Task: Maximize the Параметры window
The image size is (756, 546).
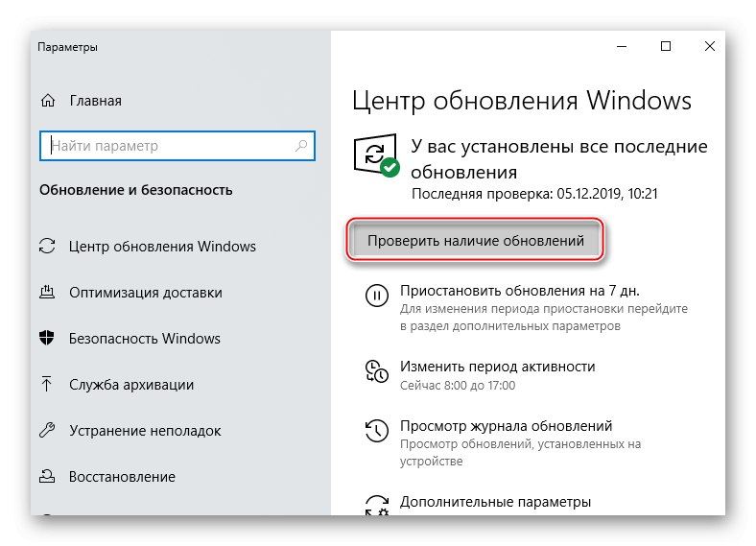Action: point(666,46)
